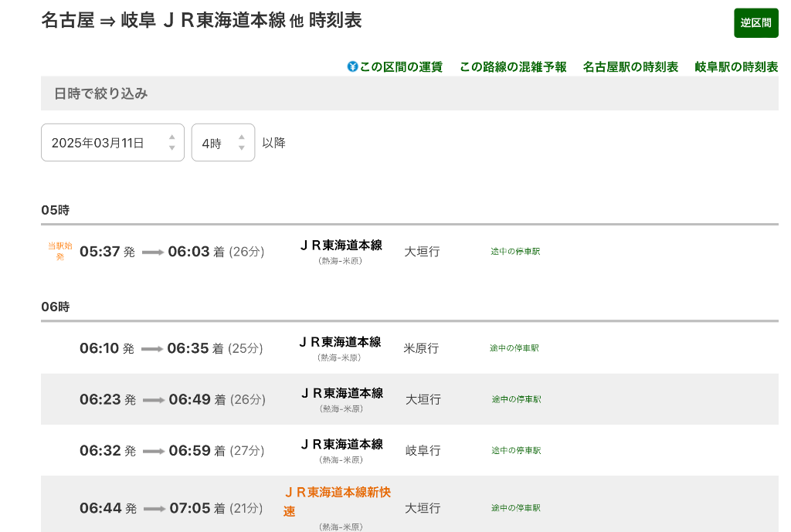Open 途中の停車駅 for the 06:32 train
Image resolution: width=791 pixels, height=532 pixels.
point(516,450)
